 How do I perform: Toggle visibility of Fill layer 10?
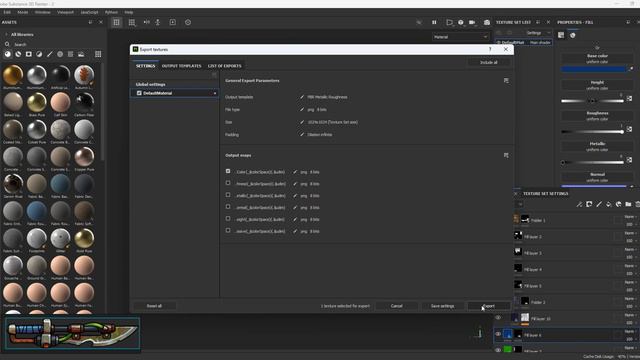(x=498, y=318)
